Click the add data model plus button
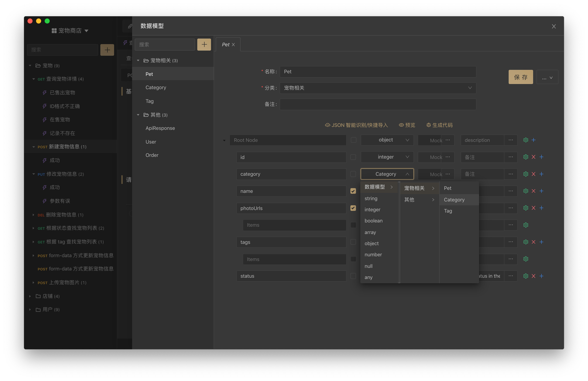The height and width of the screenshot is (381, 588). pyautogui.click(x=204, y=44)
